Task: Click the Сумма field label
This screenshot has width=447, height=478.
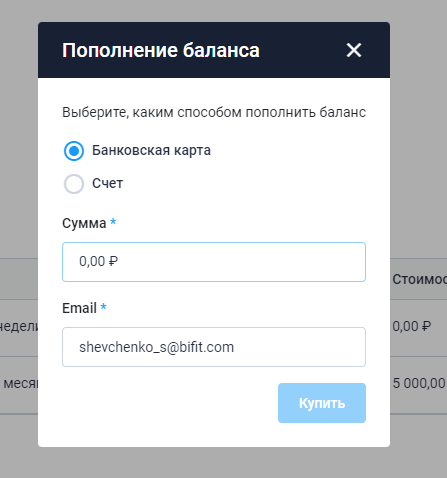Action: [84, 223]
